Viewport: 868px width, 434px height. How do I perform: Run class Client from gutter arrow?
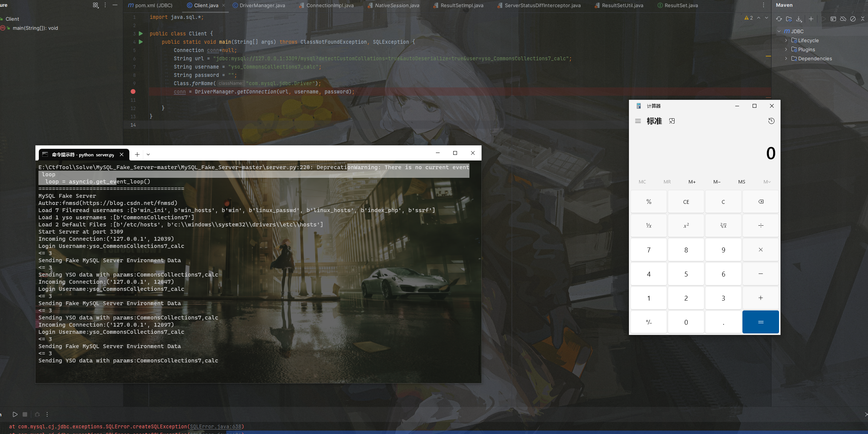pos(141,34)
